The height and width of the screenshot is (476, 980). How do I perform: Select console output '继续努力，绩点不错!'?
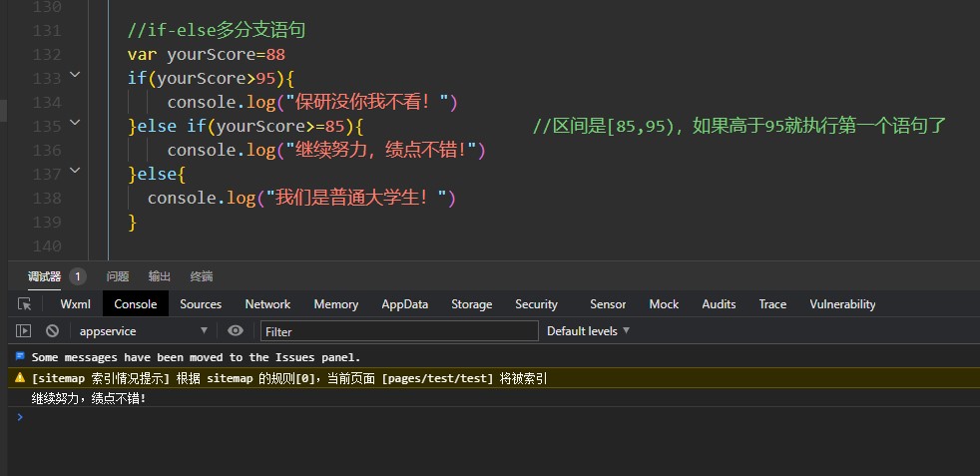tap(89, 398)
